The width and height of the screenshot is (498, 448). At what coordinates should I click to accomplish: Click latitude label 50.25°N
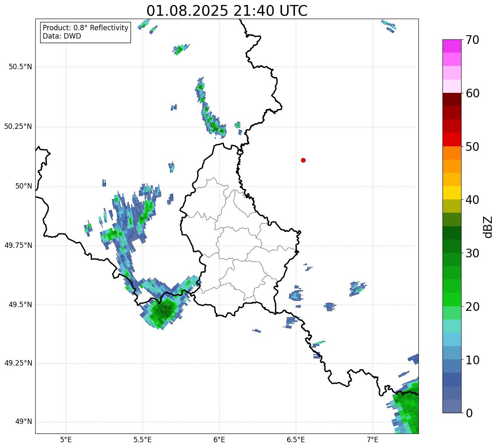click(18, 126)
